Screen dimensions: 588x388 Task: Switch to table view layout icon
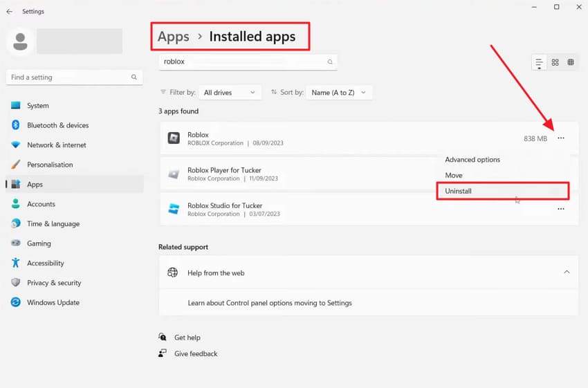pyautogui.click(x=571, y=62)
